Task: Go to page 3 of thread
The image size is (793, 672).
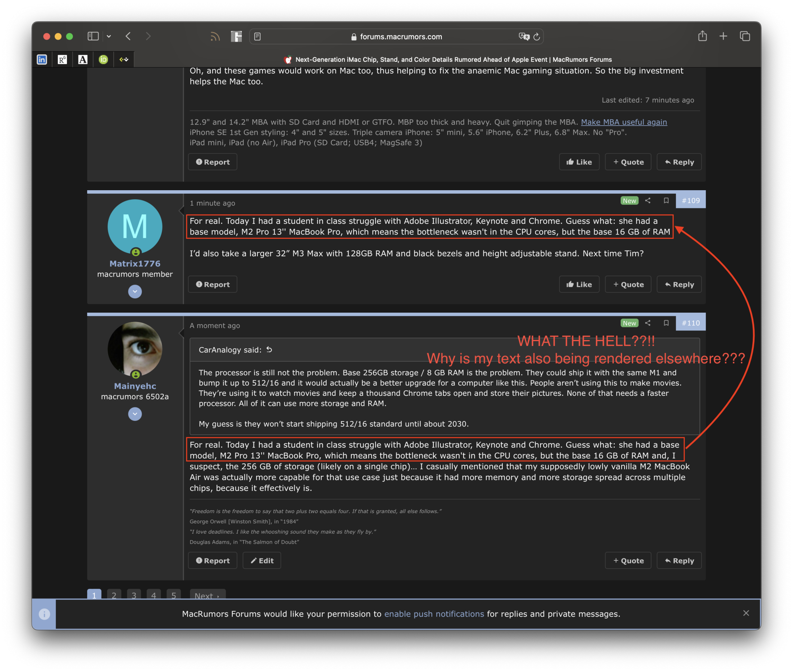Action: pyautogui.click(x=134, y=595)
